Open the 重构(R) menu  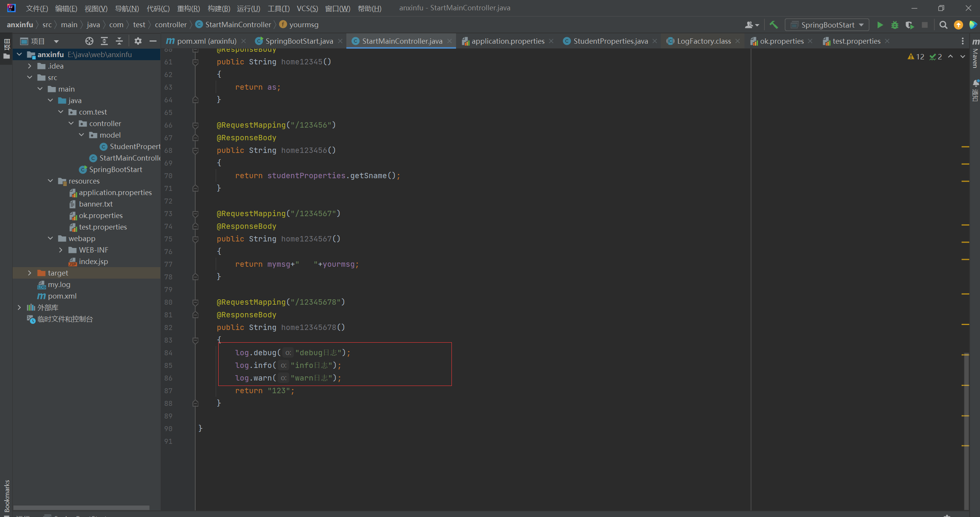(188, 8)
